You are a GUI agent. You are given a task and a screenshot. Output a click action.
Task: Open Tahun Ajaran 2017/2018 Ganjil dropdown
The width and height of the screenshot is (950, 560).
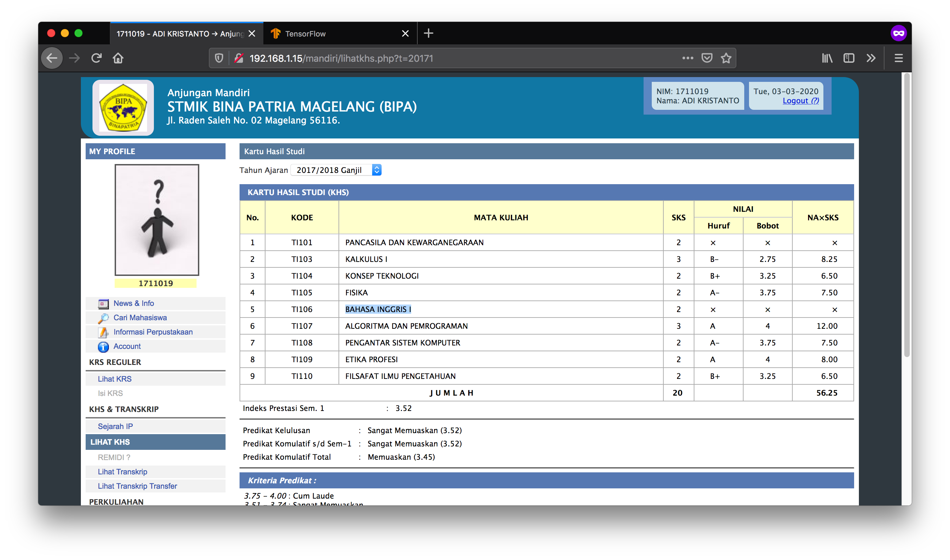click(x=336, y=170)
